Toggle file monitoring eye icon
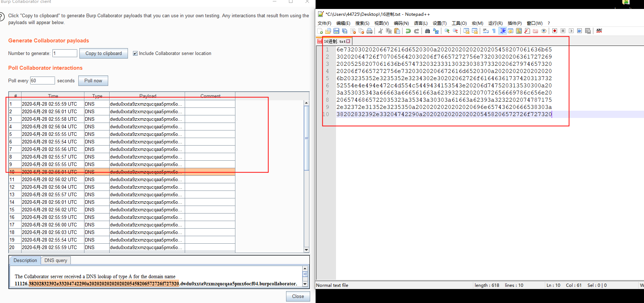 tap(544, 31)
